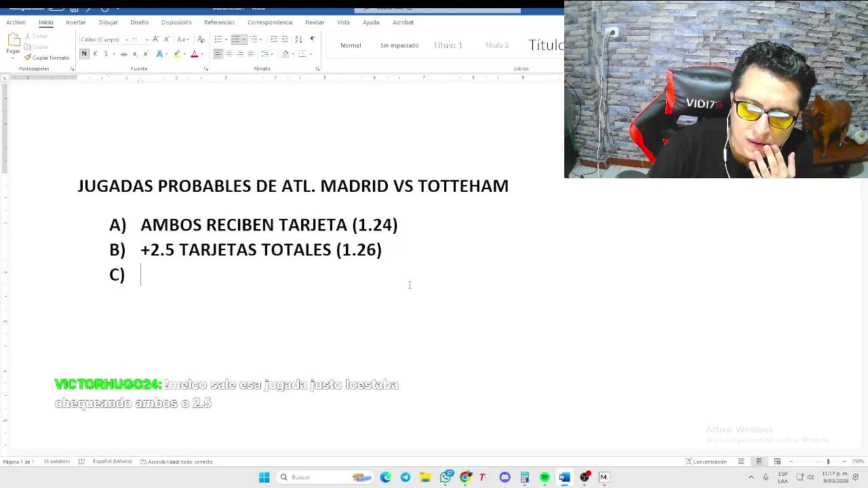
Task: Toggle superscript formatting
Action: [145, 54]
